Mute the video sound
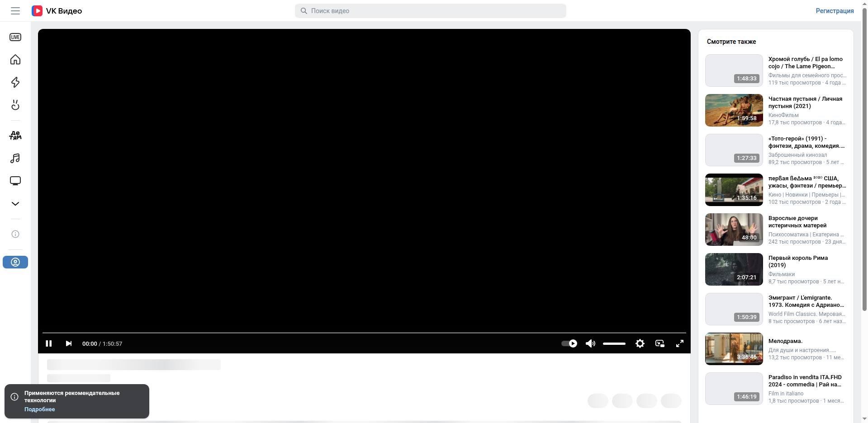Viewport: 868px width, 423px height. [x=590, y=343]
